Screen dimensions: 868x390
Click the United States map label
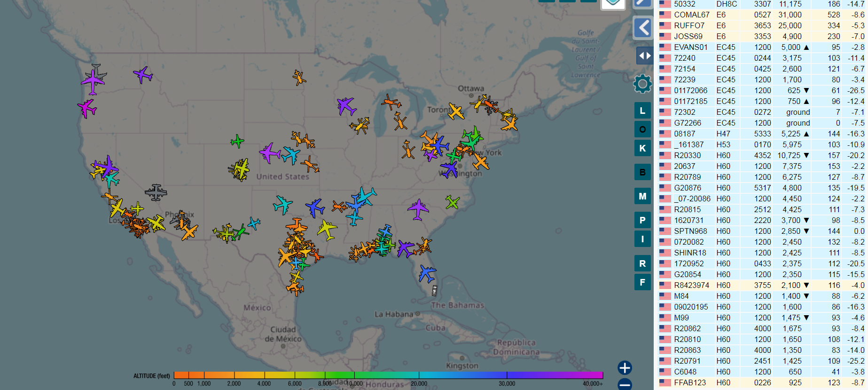click(282, 176)
